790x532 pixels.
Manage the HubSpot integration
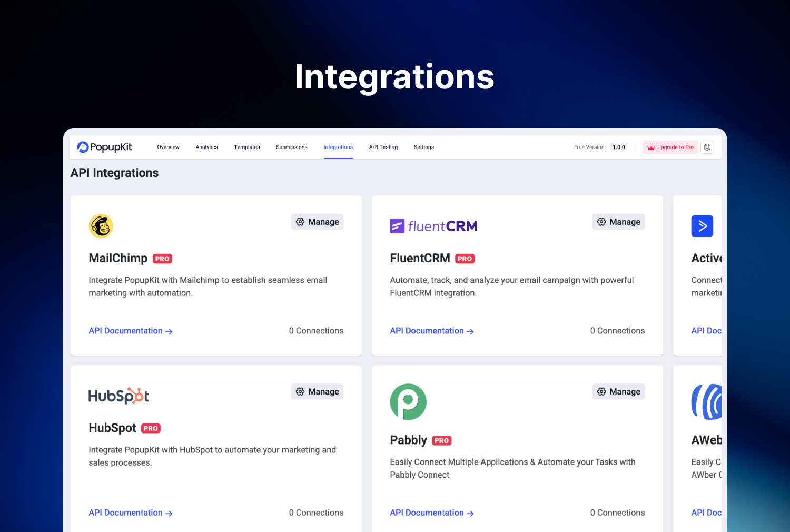click(317, 391)
